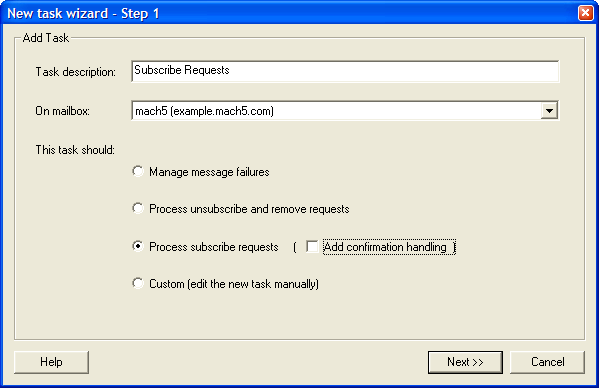This screenshot has height=388, width=599.
Task: Click the Task description text field
Action: pyautogui.click(x=345, y=71)
